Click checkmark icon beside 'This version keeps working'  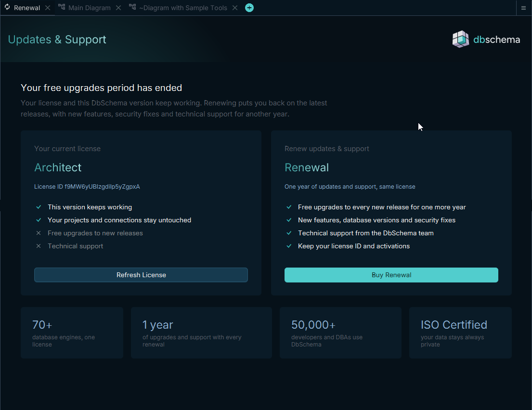(39, 207)
